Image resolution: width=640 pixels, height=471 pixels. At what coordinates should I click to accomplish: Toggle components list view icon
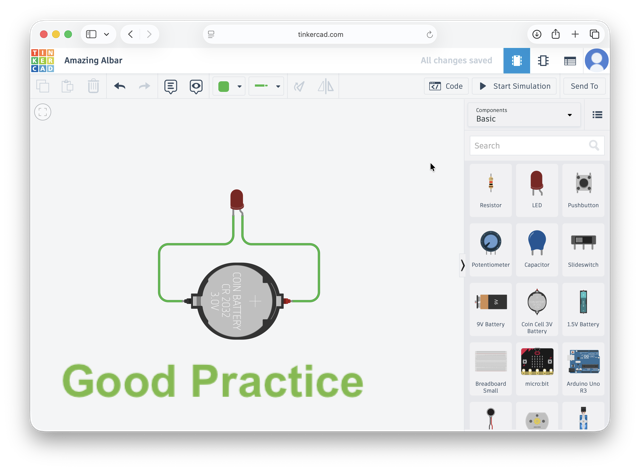[597, 115]
